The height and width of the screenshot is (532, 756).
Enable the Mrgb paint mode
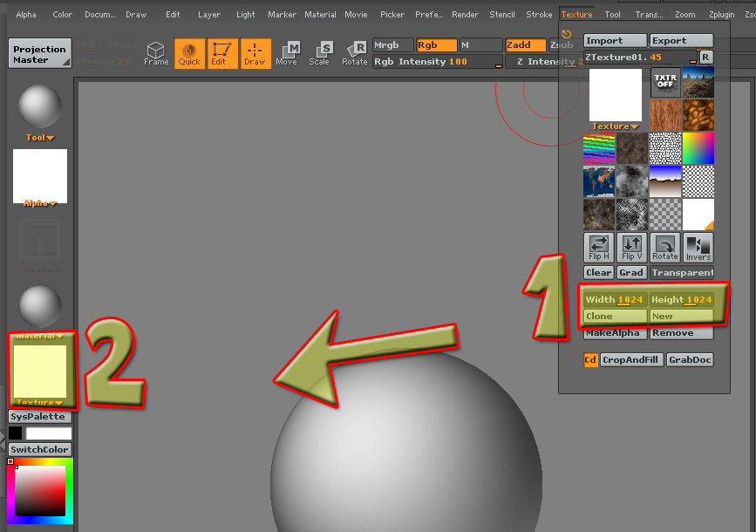point(392,45)
